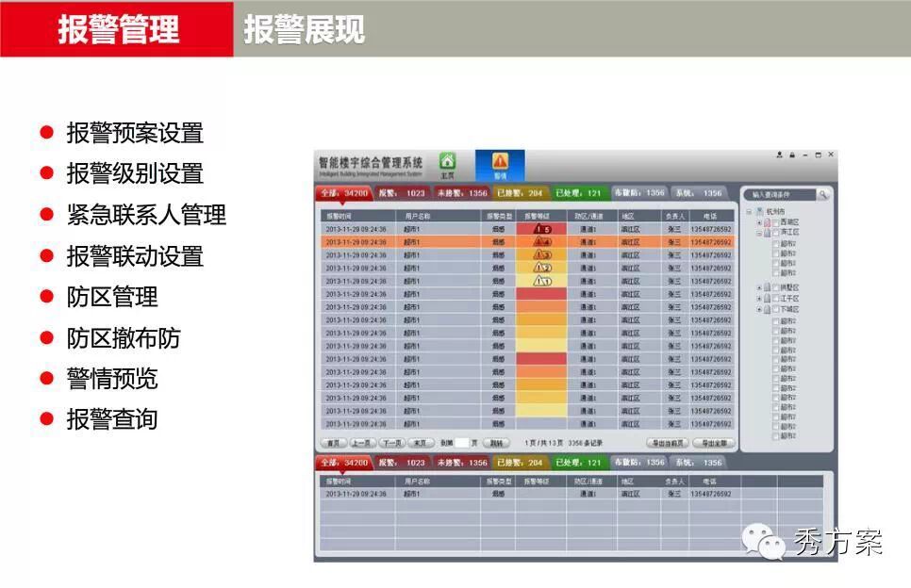Click the 下一页 next page button

[x=391, y=443]
